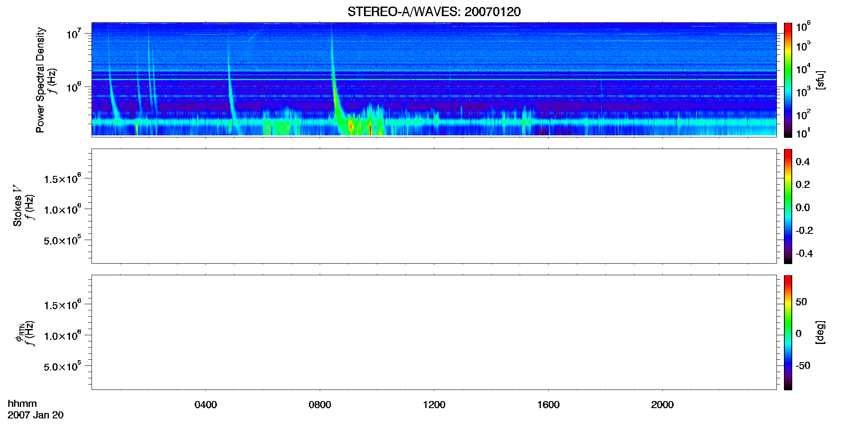Screen dimensions: 868x447
Task: Click the "-50" value on the degrees color bar
Action: [803, 365]
